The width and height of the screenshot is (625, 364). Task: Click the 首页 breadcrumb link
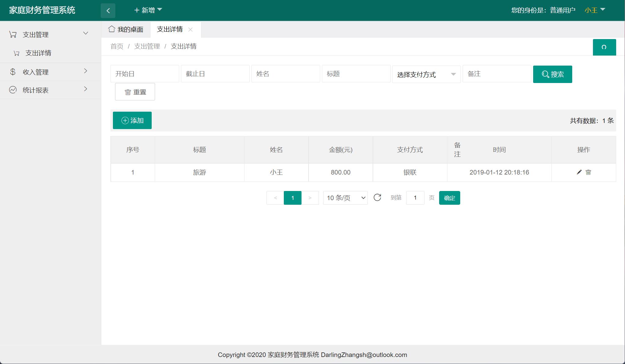[x=117, y=46]
